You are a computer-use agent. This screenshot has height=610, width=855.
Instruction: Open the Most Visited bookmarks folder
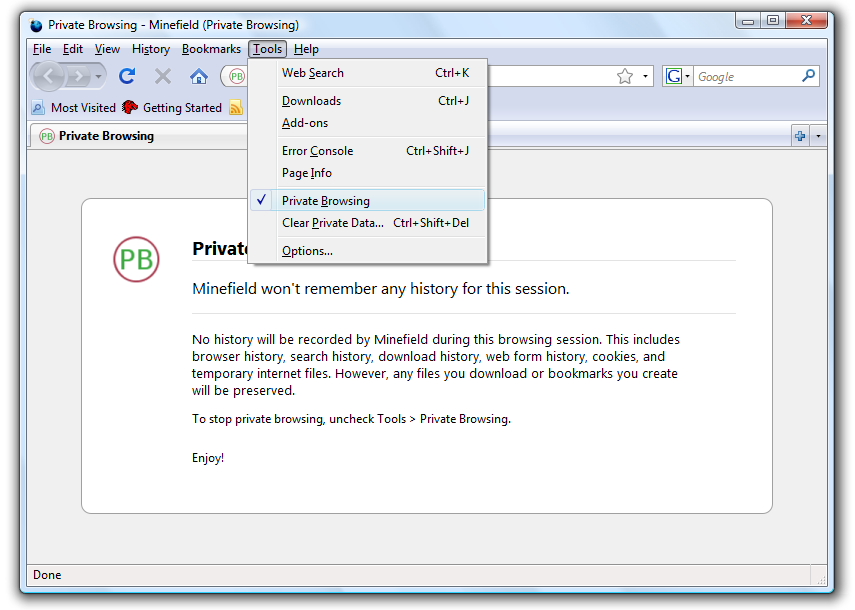click(74, 108)
